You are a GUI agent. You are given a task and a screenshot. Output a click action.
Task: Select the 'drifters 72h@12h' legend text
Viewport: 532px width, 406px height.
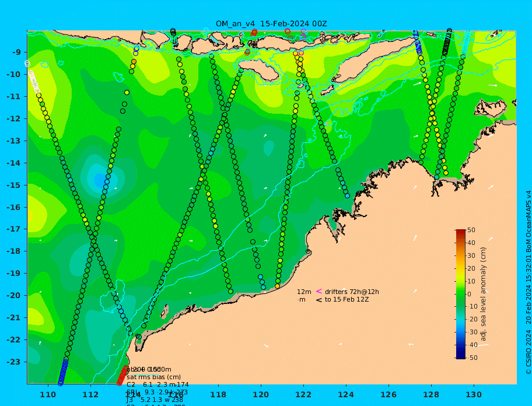tap(352, 292)
